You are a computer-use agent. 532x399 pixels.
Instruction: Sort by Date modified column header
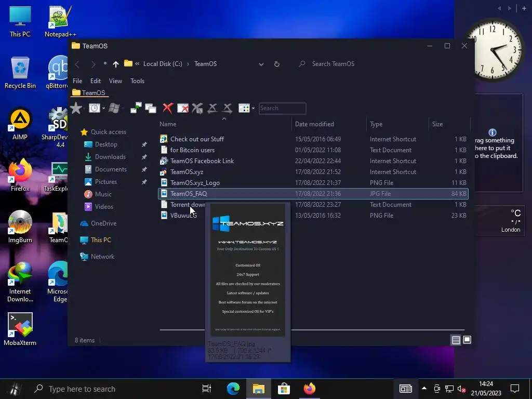(329, 124)
